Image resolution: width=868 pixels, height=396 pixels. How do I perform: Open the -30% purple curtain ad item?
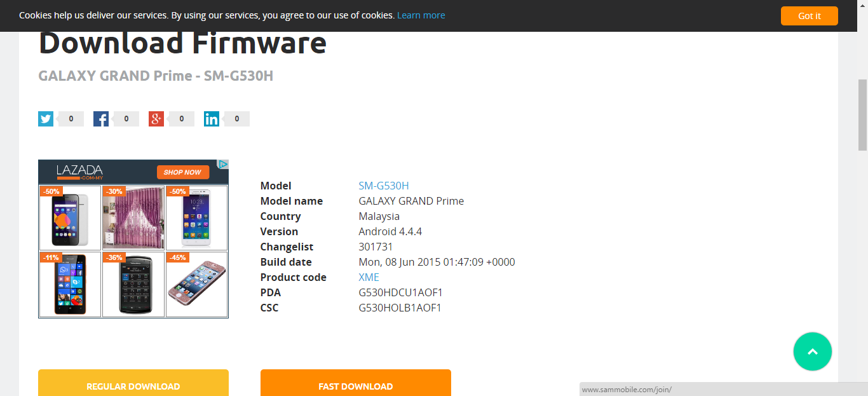coord(133,218)
